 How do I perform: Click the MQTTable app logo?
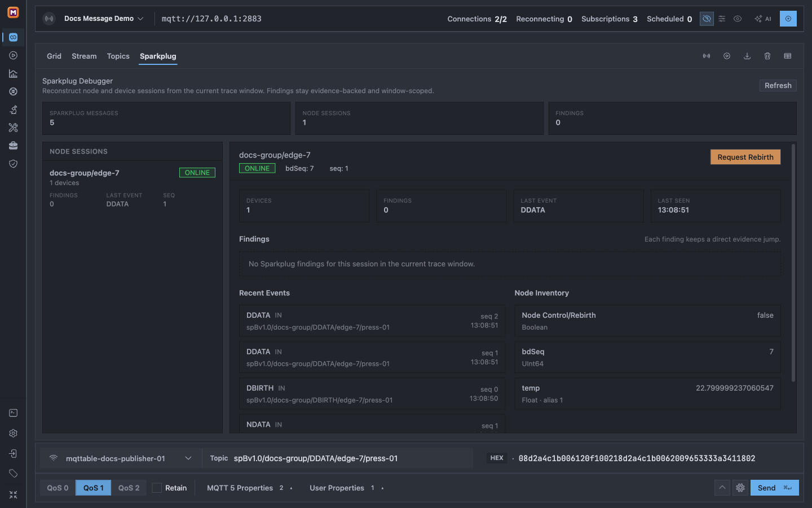click(x=13, y=12)
